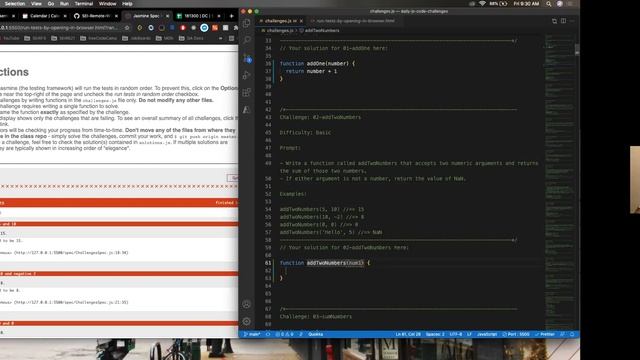Viewport: 640px width, 360px height.
Task: Open the Terminal menu
Action: pyautogui.click(x=84, y=4)
